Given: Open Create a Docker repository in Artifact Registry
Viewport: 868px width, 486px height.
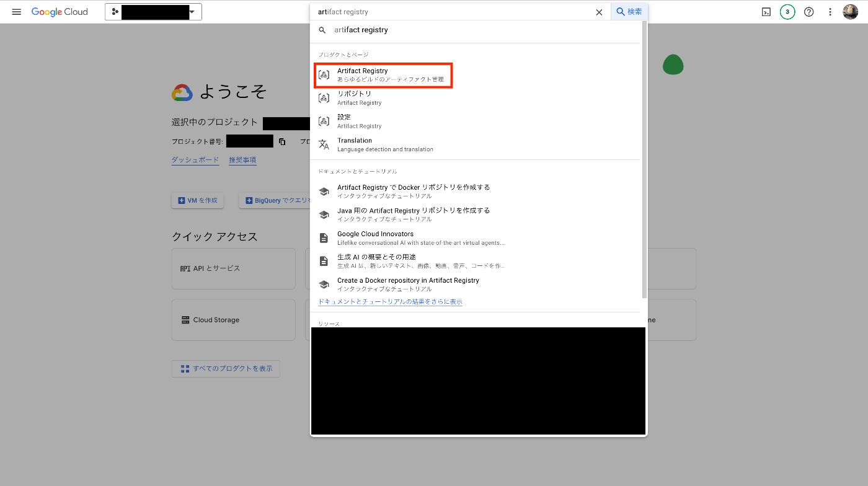Looking at the screenshot, I should coord(476,285).
